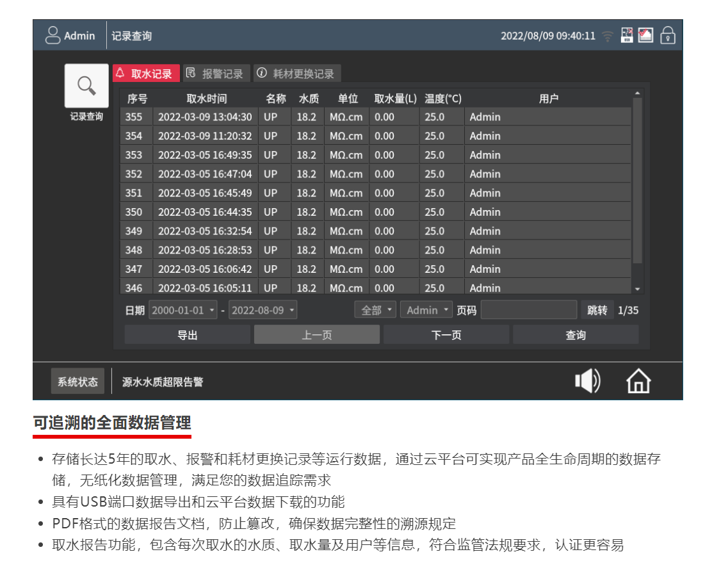Image resolution: width=728 pixels, height=577 pixels.
Task: Click row 351 sequence number cell
Action: click(136, 193)
